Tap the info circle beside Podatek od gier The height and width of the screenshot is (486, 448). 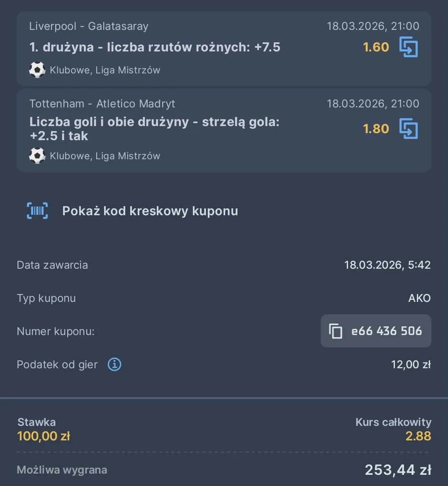[x=114, y=364]
